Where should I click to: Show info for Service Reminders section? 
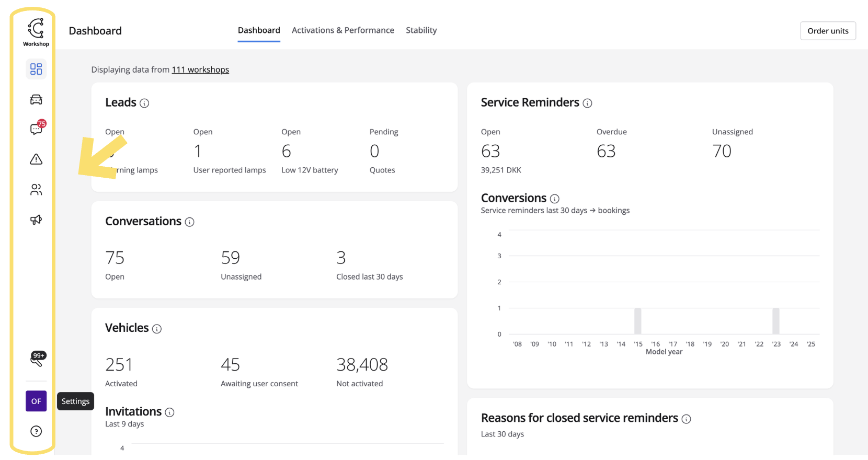pyautogui.click(x=588, y=103)
